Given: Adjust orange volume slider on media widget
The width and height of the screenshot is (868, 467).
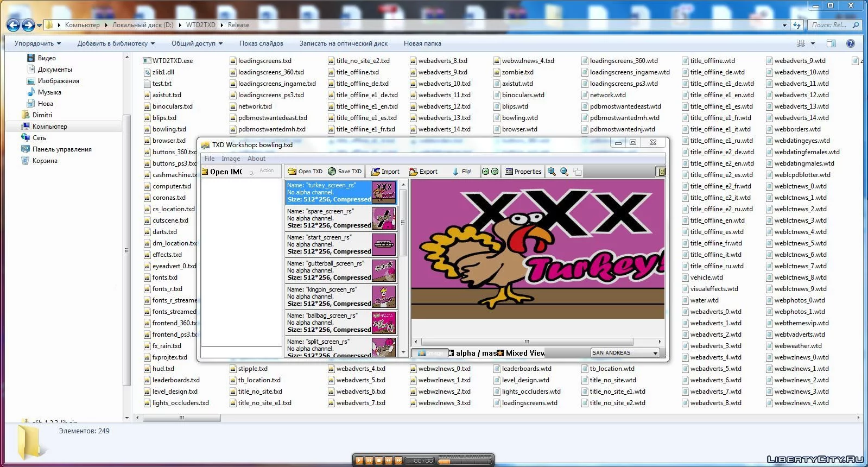Looking at the screenshot, I should [464, 461].
